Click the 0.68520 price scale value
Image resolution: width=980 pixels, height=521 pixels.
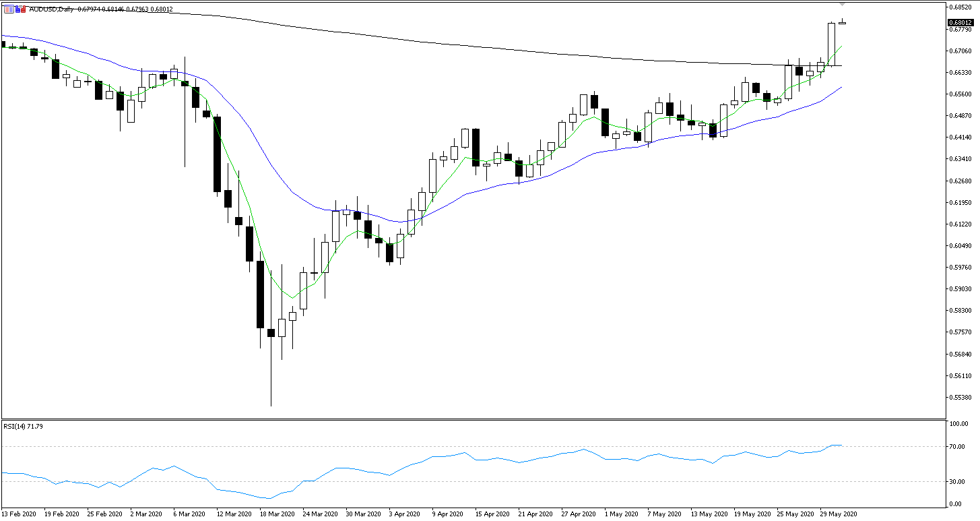tap(959, 7)
